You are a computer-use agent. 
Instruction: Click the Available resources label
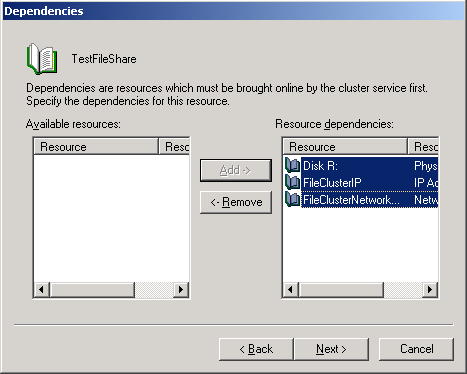pos(73,124)
